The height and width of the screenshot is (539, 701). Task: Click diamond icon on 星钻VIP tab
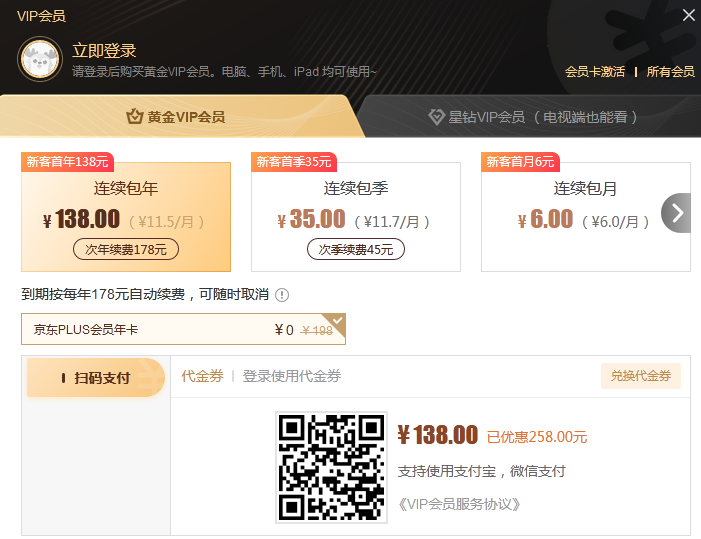point(436,117)
